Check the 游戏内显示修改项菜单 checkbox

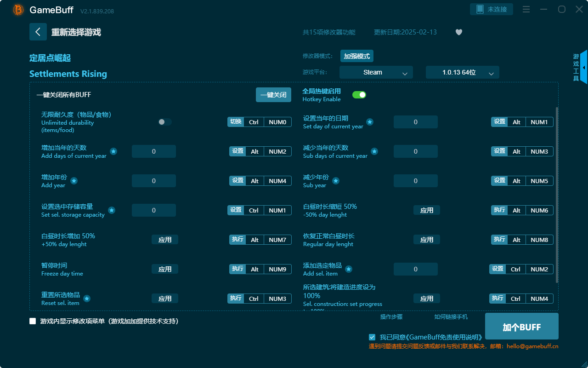(x=32, y=322)
